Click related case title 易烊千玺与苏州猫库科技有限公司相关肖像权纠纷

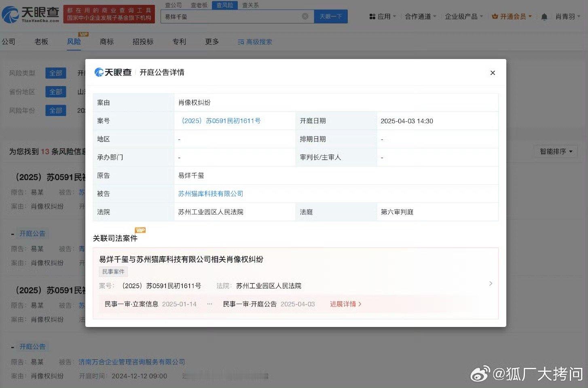pos(181,259)
